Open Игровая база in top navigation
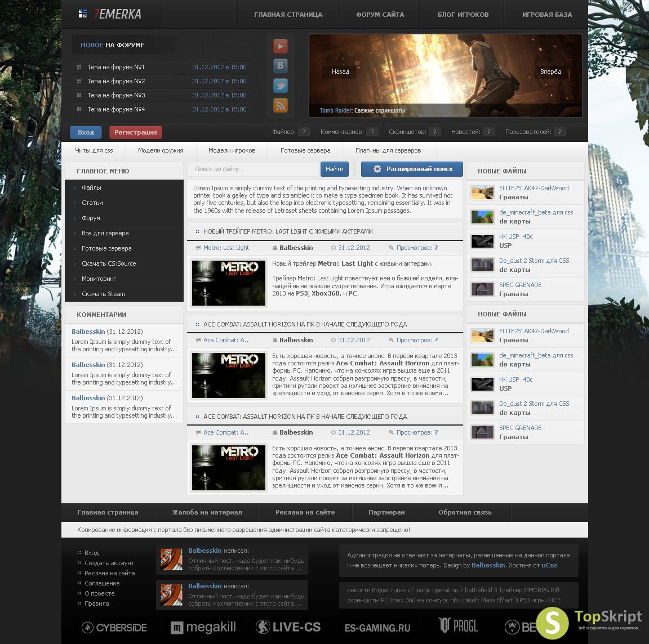The width and height of the screenshot is (649, 644). coord(547,15)
